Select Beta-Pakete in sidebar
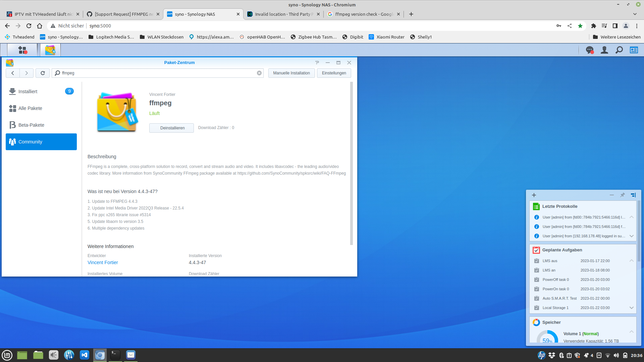Image resolution: width=644 pixels, height=362 pixels. point(41,125)
